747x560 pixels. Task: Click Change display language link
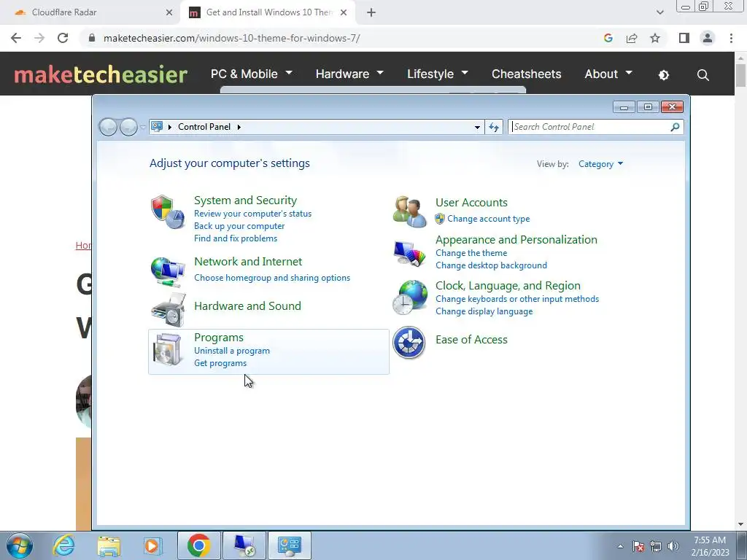point(484,311)
